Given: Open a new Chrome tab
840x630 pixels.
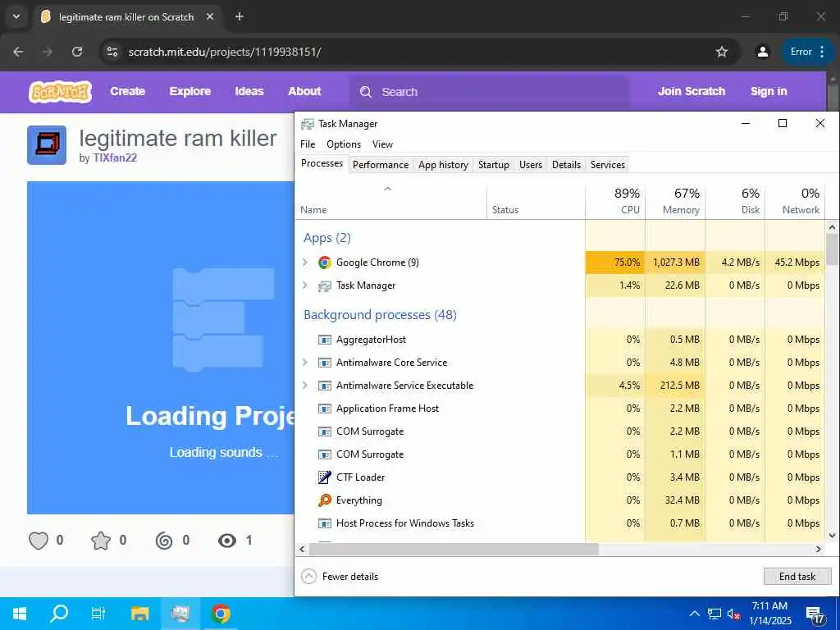Looking at the screenshot, I should (240, 16).
